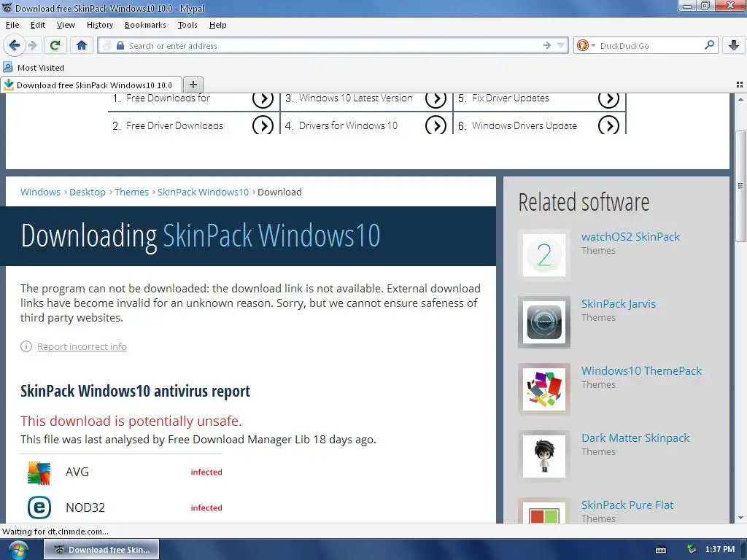This screenshot has height=560, width=747.
Task: Click arrow beside Fix Driver Updates
Action: pos(608,98)
